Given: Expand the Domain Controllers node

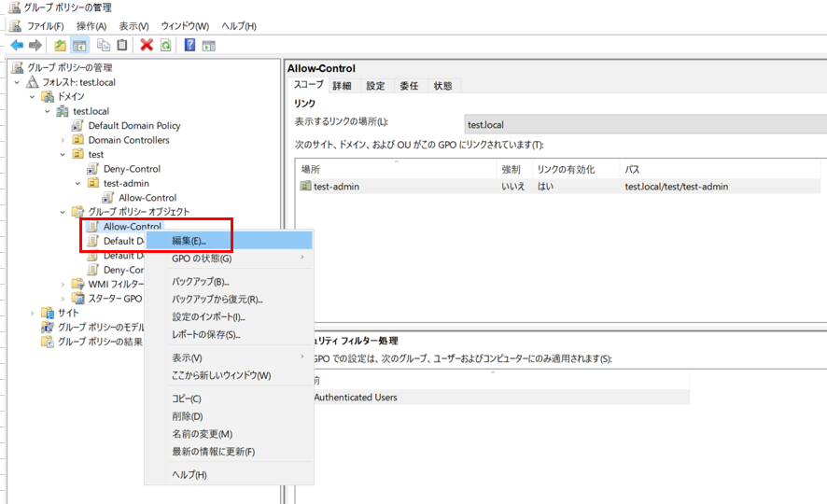Looking at the screenshot, I should (x=63, y=140).
